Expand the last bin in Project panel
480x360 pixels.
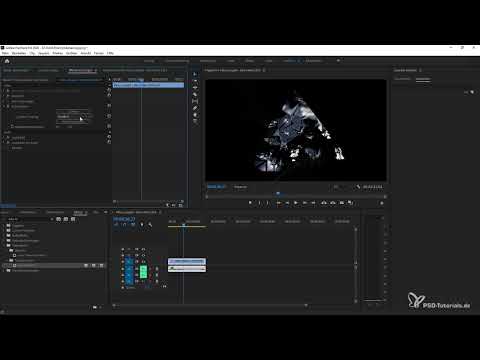tap(4, 270)
